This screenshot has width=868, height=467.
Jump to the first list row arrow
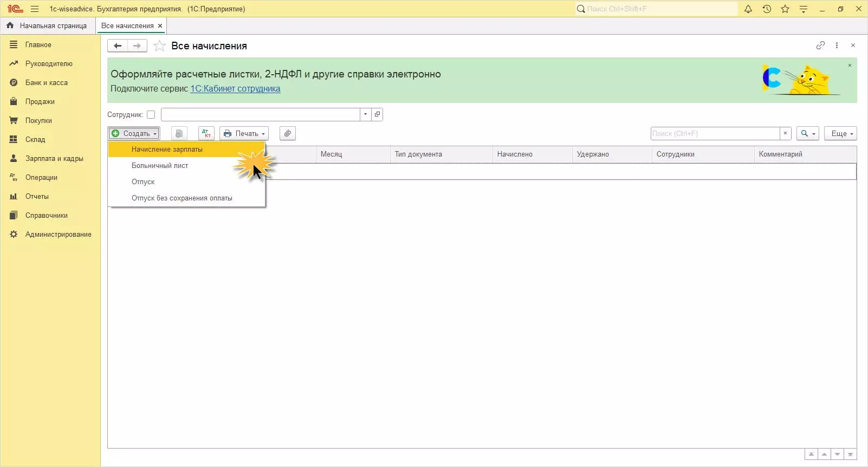(811, 454)
